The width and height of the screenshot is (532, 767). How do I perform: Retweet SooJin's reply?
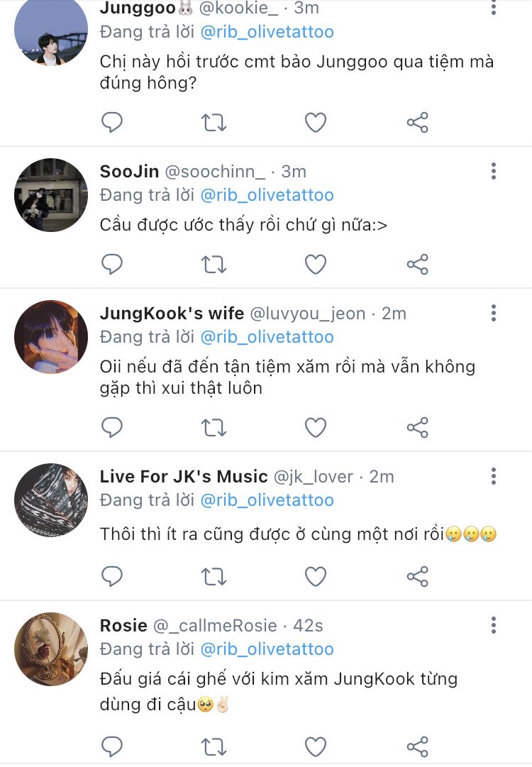[214, 265]
